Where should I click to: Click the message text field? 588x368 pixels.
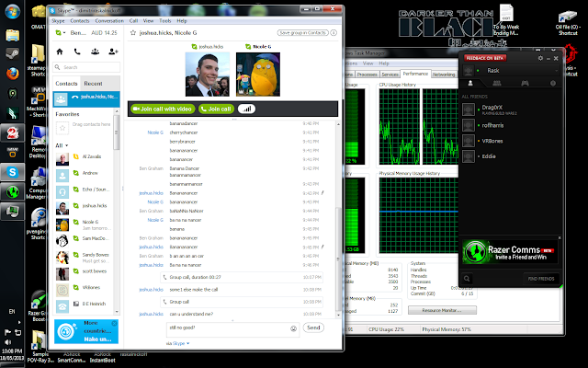click(232, 329)
